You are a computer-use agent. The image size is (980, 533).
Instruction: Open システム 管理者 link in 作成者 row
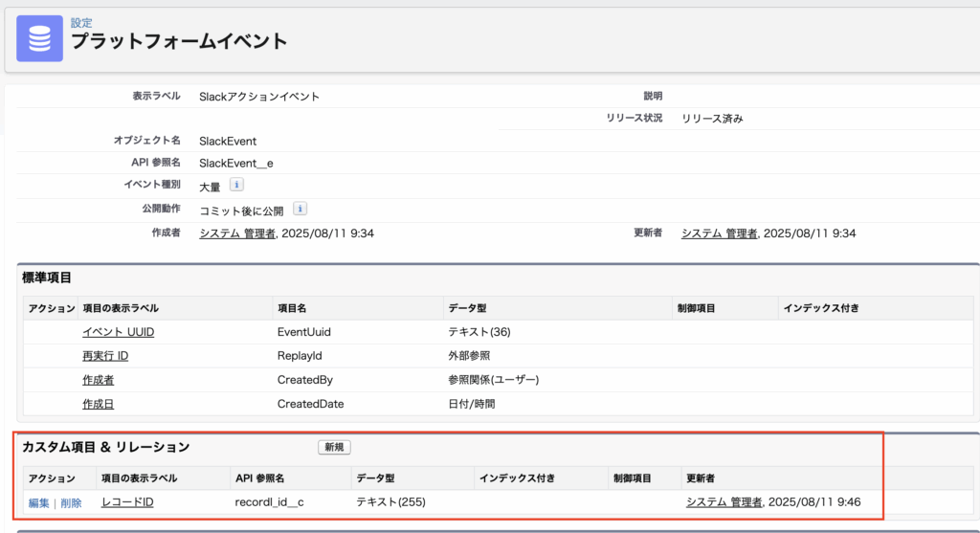(x=237, y=233)
